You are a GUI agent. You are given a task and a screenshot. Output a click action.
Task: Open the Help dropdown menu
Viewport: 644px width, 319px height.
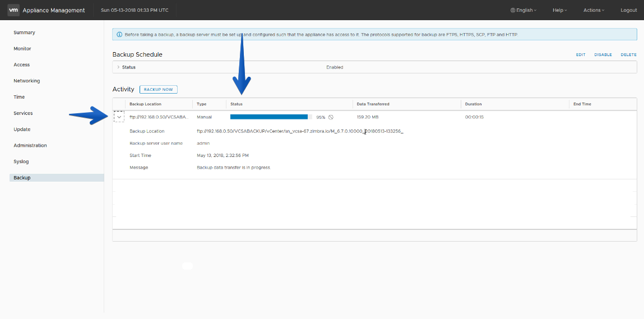coord(560,10)
